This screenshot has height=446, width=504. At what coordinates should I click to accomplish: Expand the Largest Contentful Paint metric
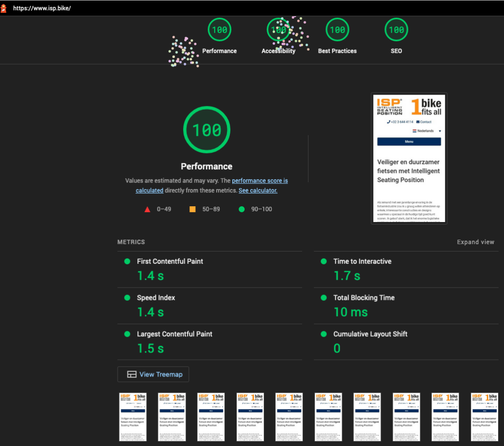174,334
